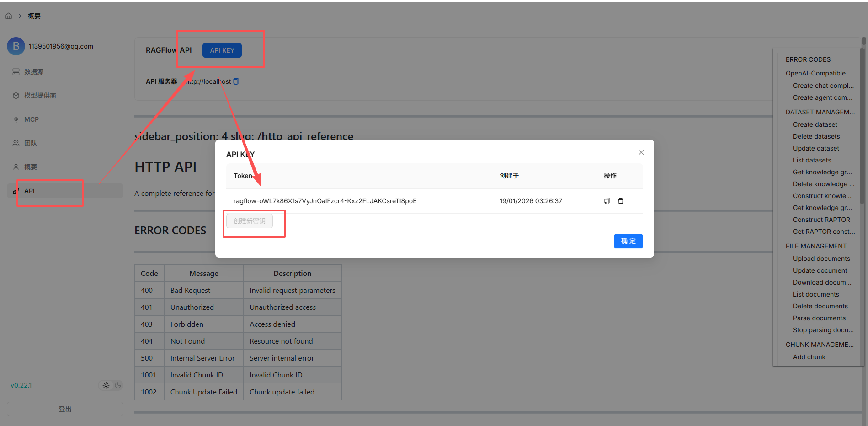Jump to ERROR CODES in outline

point(808,59)
